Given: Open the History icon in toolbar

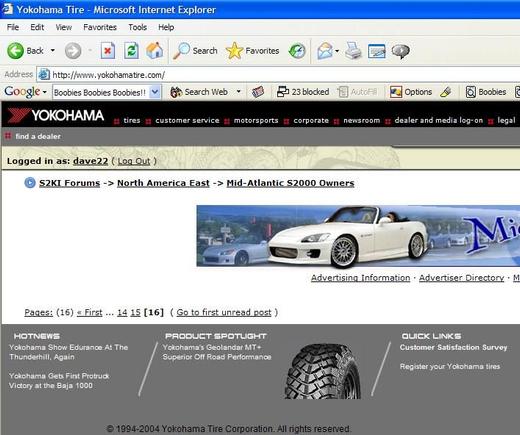Looking at the screenshot, I should click(x=297, y=51).
